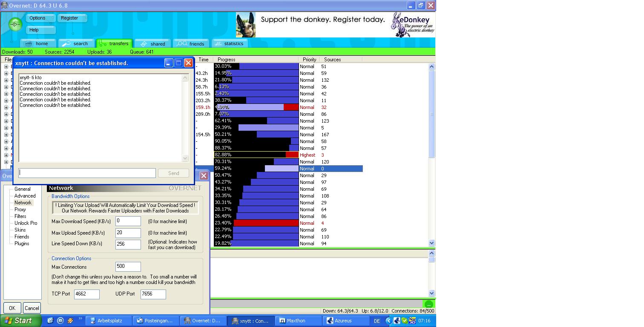Click the orange quick launch icon

tap(70, 321)
